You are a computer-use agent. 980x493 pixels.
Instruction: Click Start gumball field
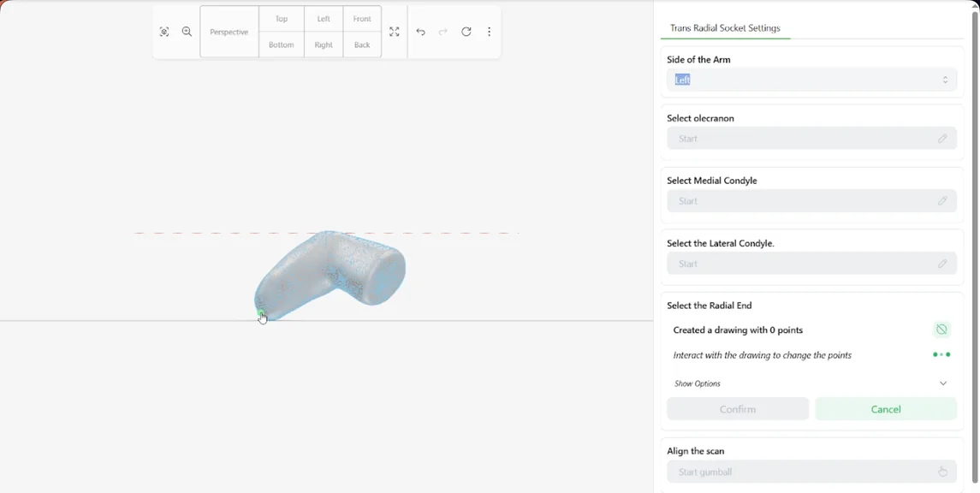[812, 472]
